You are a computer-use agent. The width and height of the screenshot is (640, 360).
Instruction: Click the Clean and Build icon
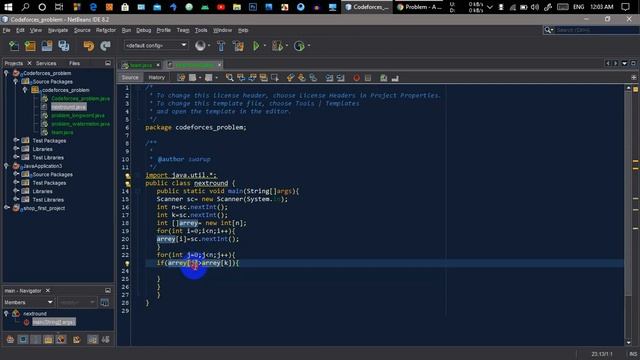(x=238, y=46)
